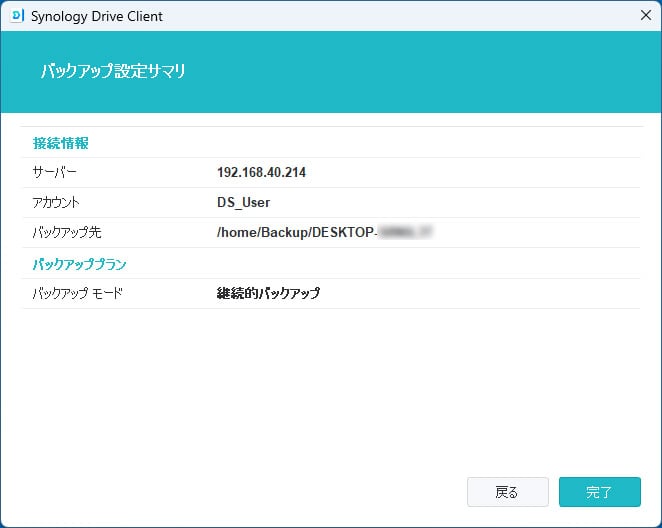This screenshot has height=528, width=662.
Task: Select the 接続情報 section heading
Action: (x=61, y=143)
